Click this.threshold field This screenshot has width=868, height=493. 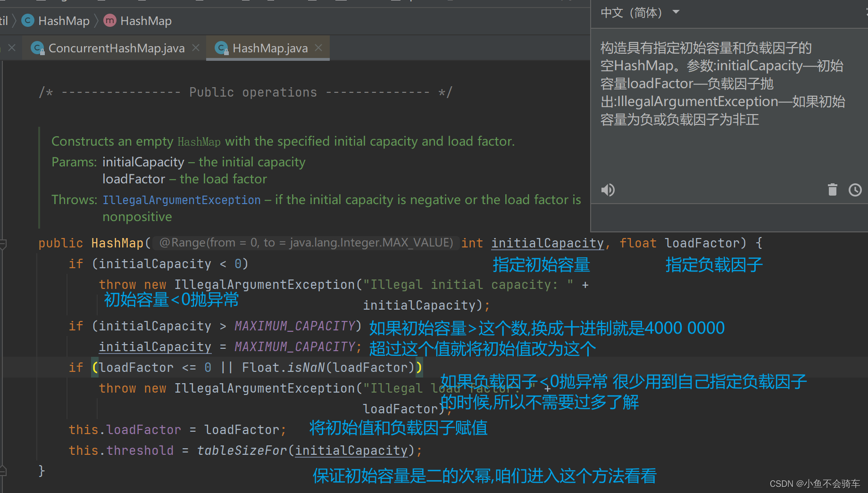tap(121, 451)
